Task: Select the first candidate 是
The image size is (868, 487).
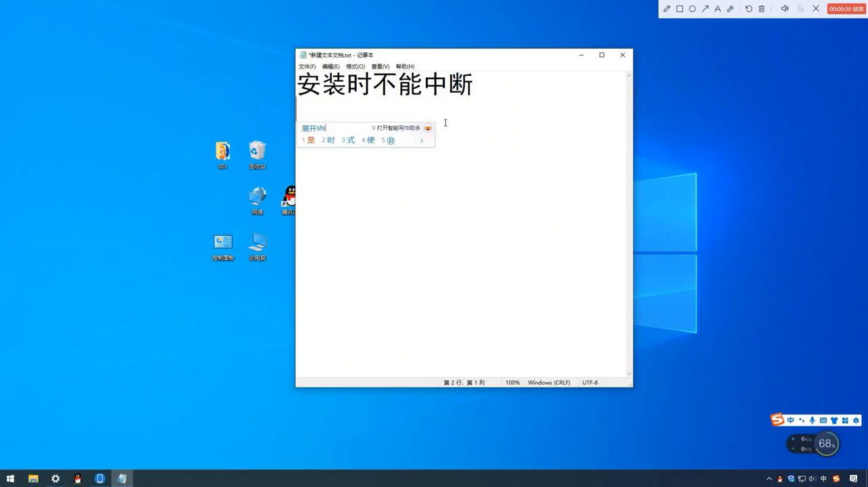Action: pyautogui.click(x=310, y=140)
